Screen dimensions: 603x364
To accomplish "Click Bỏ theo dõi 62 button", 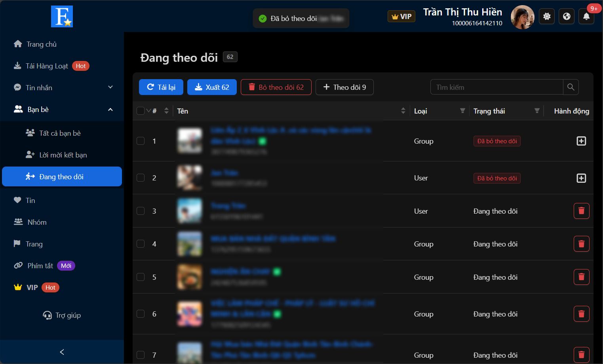I will pyautogui.click(x=276, y=87).
